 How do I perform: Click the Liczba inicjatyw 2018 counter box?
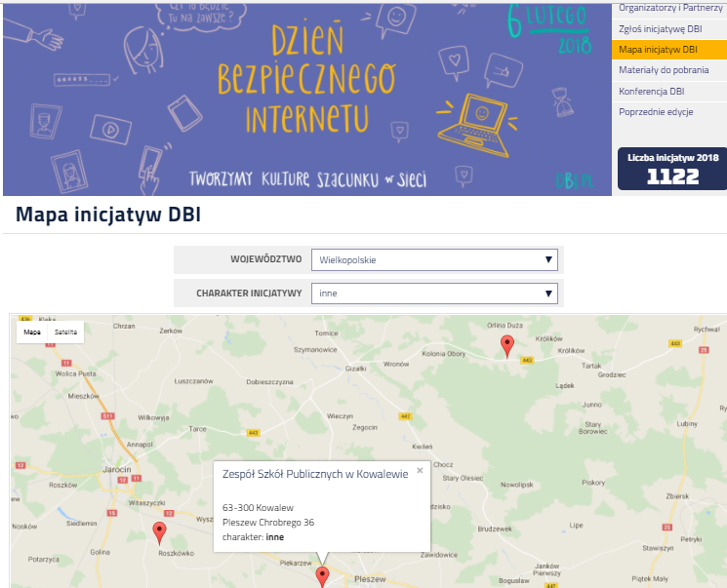pyautogui.click(x=672, y=169)
